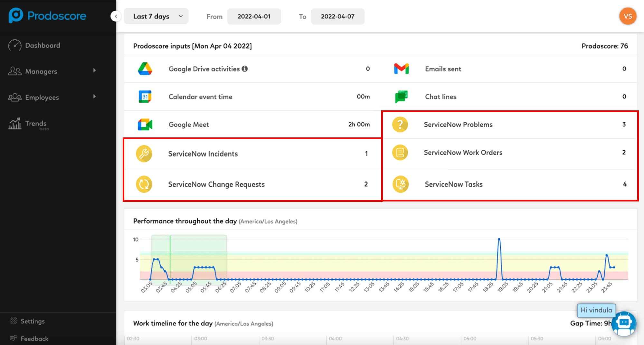Screen dimensions: 644x345
Task: Click the ServiceNow Work Orders icon
Action: pyautogui.click(x=400, y=153)
